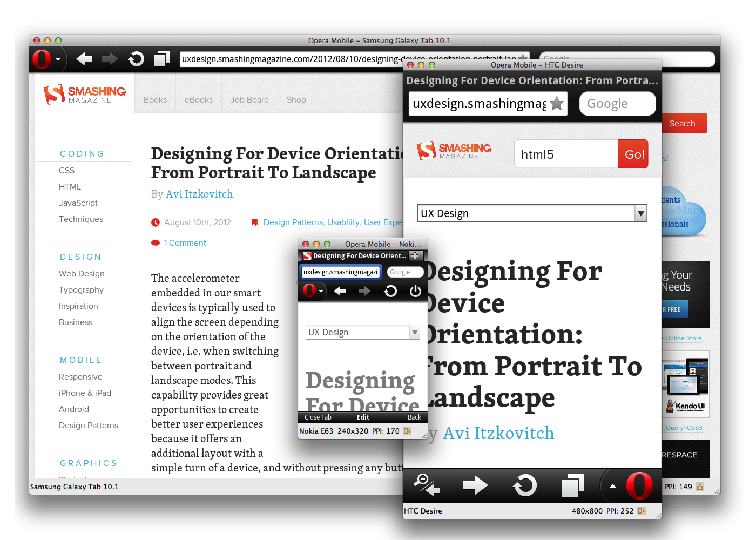Click the Kendo UI ad thumbnail
Viewport: 756px width, 540px height.
tap(685, 384)
